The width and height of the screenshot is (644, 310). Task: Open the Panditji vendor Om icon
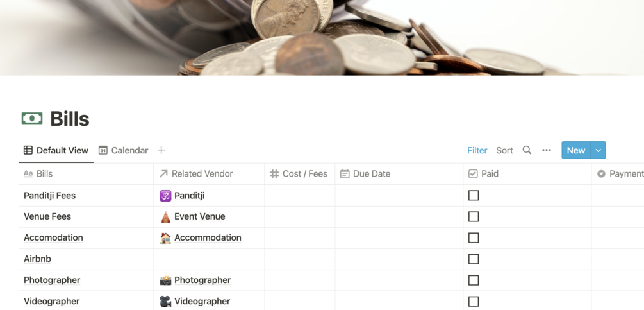pos(165,196)
